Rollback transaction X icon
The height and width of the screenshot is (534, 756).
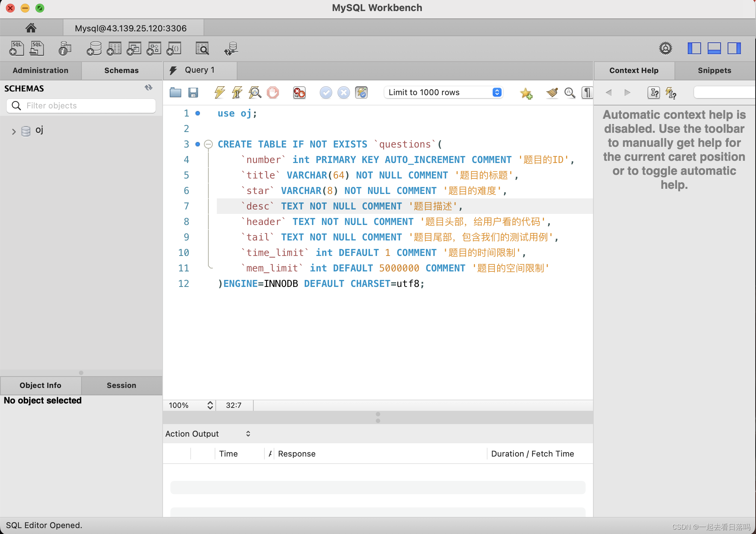[344, 93]
